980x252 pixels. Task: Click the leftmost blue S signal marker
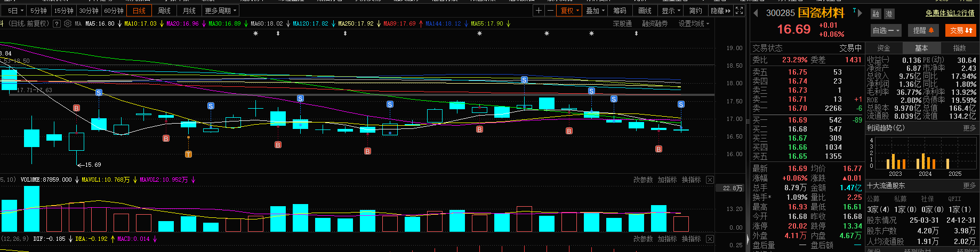[x=99, y=93]
